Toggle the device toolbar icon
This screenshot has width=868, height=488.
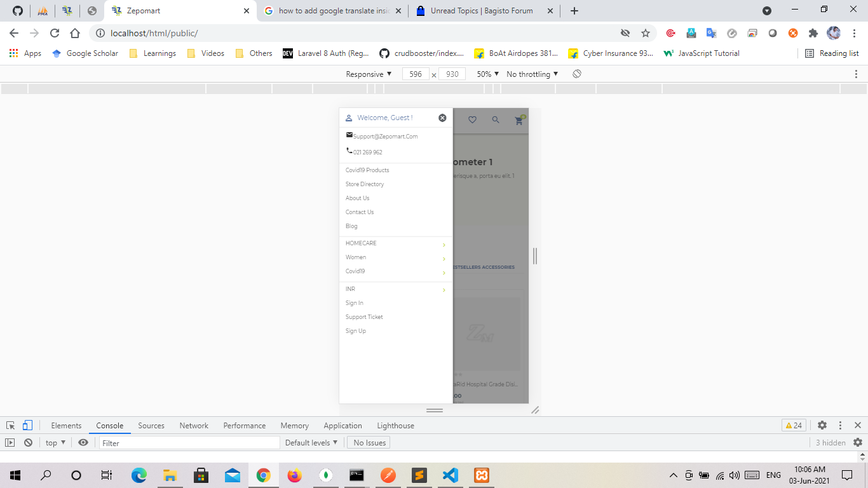pos(27,426)
